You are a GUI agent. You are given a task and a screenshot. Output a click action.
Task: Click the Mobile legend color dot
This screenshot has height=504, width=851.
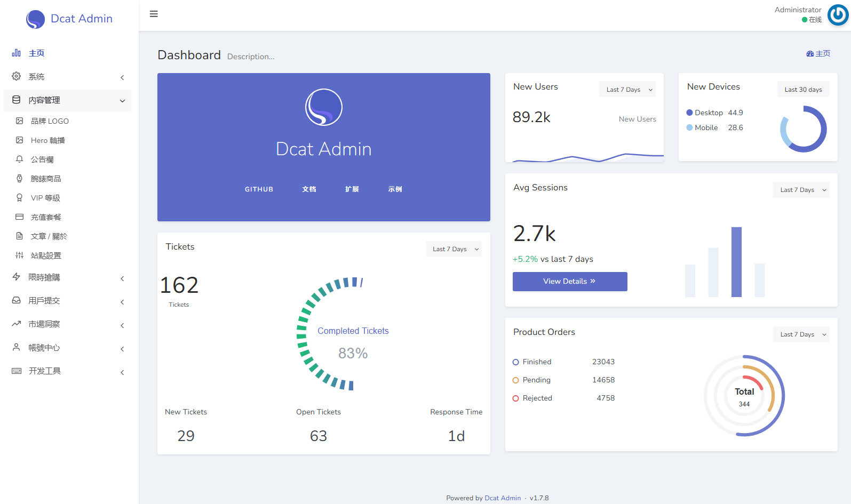coord(689,127)
